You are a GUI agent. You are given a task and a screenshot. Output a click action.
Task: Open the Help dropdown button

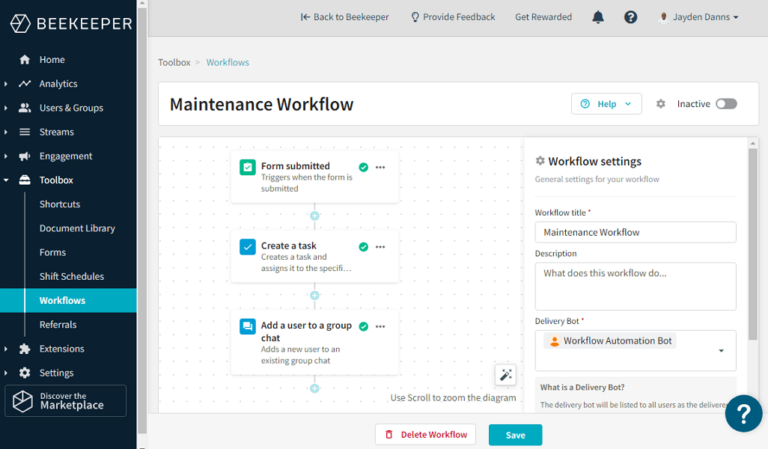tap(606, 104)
